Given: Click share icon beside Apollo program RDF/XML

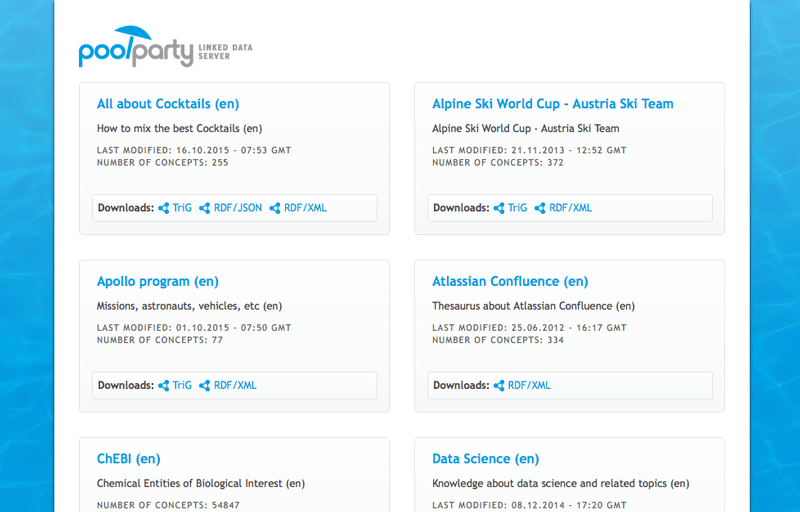Looking at the screenshot, I should click(x=204, y=385).
